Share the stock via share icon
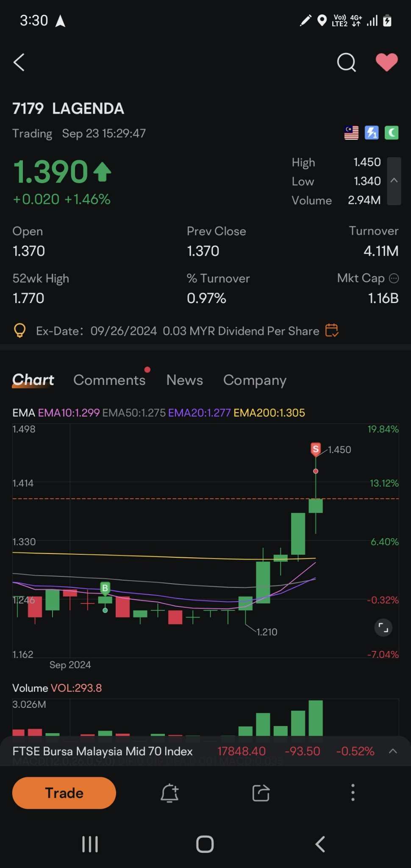The width and height of the screenshot is (411, 868). (261, 793)
